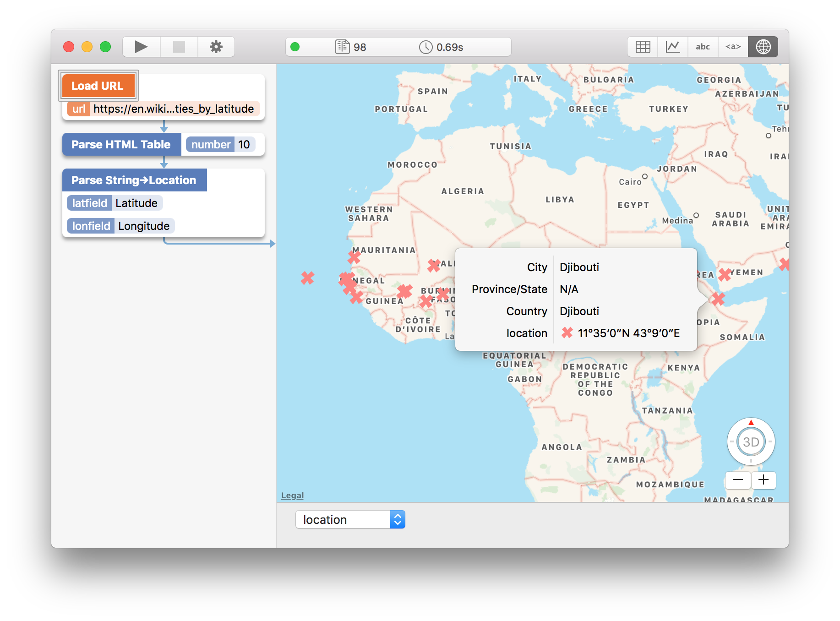Click the Djibouti marker on the map

click(x=718, y=299)
